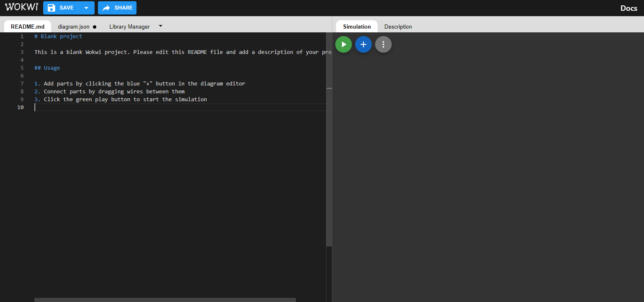Click the 'Click the green play button' line
644x302 pixels.
121,100
